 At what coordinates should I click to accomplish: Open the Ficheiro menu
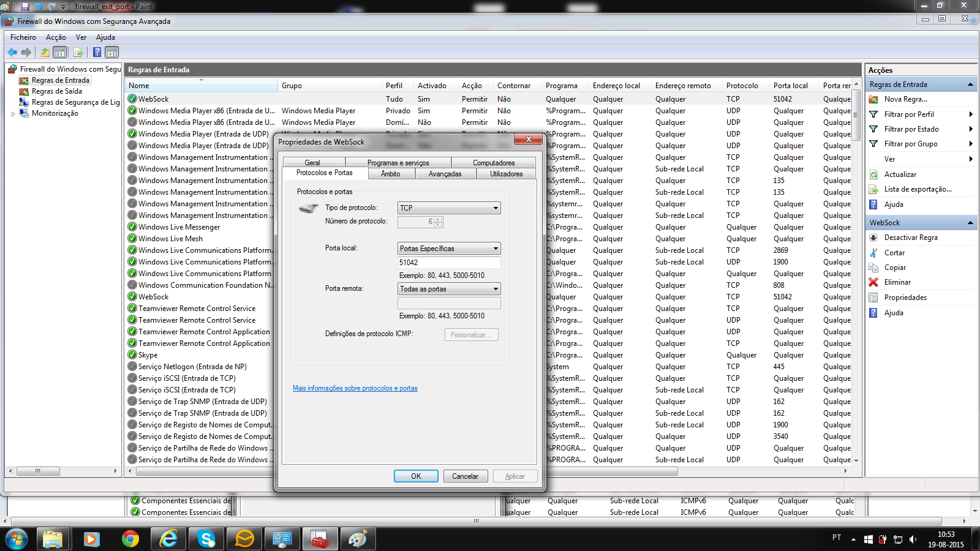point(23,37)
